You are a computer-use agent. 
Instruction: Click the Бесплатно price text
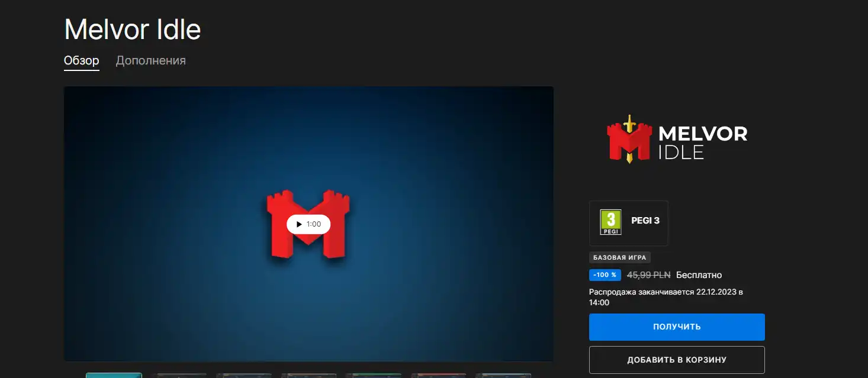(x=699, y=275)
